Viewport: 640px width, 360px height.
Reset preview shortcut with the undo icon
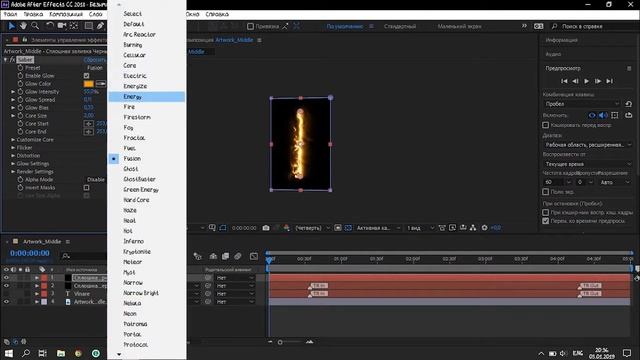pyautogui.click(x=629, y=104)
